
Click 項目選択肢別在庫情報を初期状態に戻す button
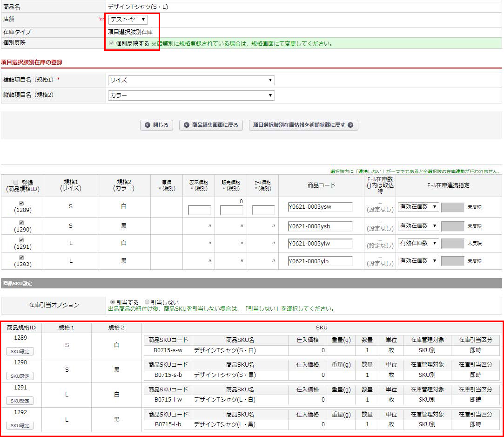303,125
